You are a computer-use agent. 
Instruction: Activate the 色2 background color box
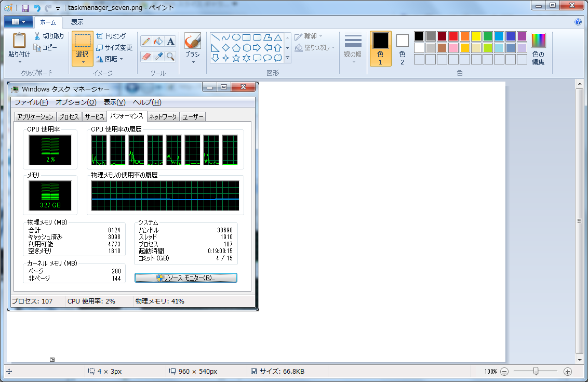click(x=402, y=48)
